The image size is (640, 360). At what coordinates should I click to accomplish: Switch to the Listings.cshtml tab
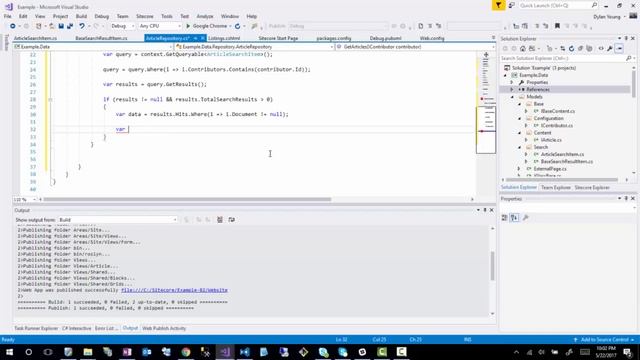224,38
